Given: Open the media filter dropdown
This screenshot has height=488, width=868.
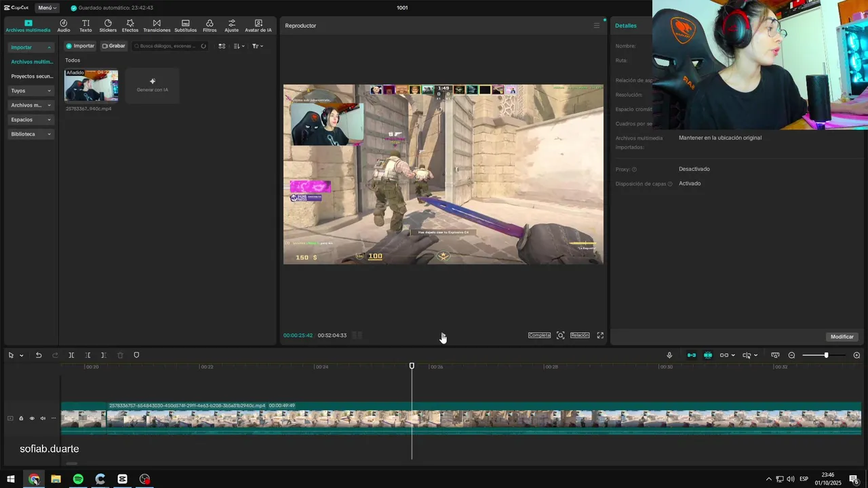Looking at the screenshot, I should [x=258, y=46].
